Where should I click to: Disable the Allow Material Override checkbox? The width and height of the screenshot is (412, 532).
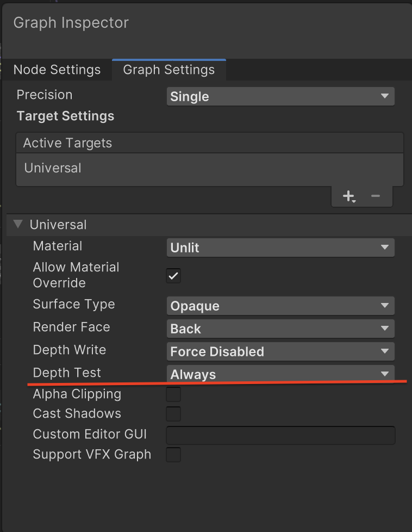(173, 276)
